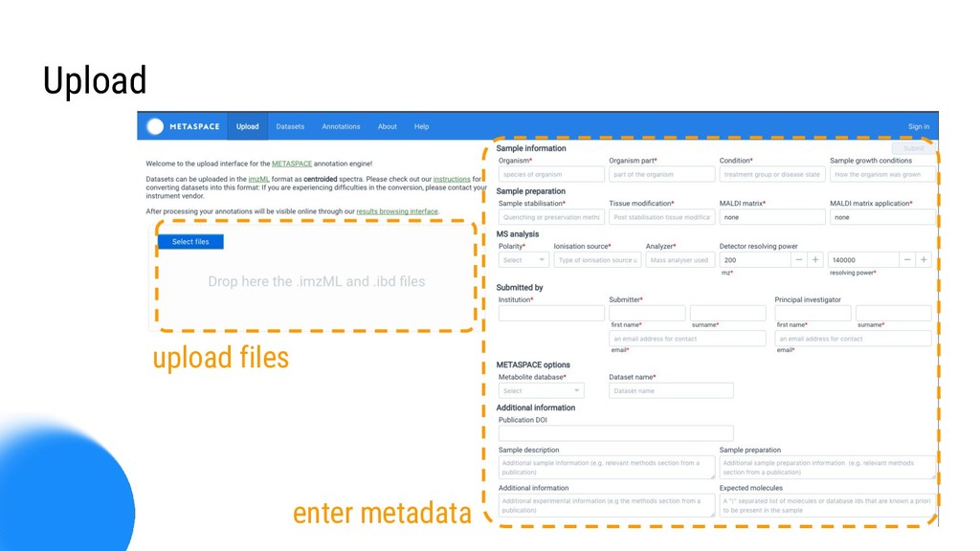Click the Sample description text area
The height and width of the screenshot is (551, 980).
tap(606, 467)
